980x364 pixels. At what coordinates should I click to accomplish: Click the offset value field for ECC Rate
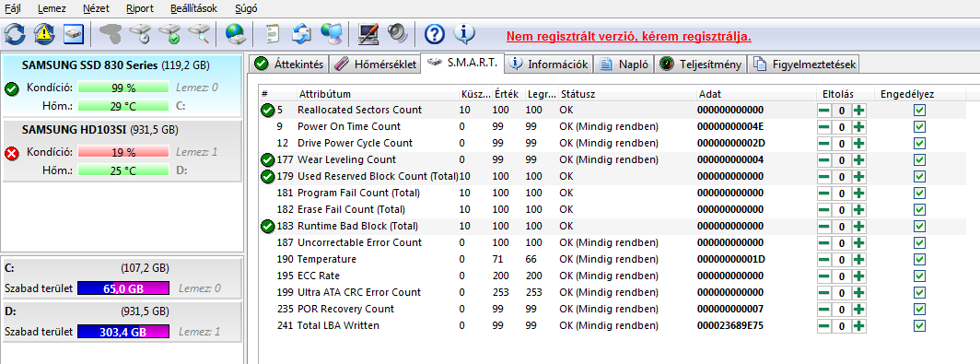842,276
